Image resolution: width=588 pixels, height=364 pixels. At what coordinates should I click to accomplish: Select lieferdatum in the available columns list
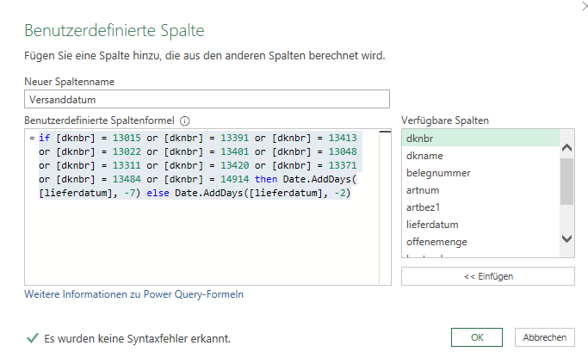click(480, 225)
